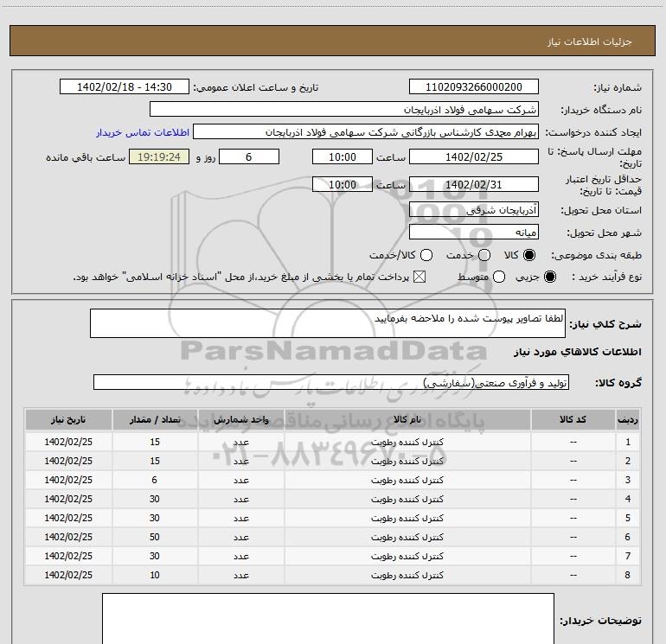Click the نام کالا column header
Image resolution: width=666 pixels, height=644 pixels.
coord(407,419)
